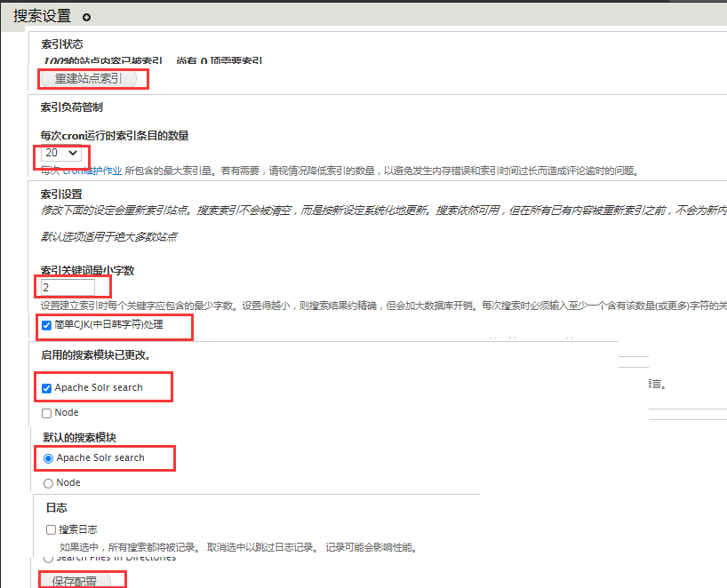Image resolution: width=727 pixels, height=588 pixels.
Task: Focus the 索引关键词最小字数 input field
Action: (x=68, y=288)
